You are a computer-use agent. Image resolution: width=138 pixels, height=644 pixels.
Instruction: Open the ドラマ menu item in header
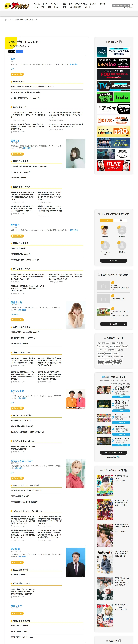click(x=45, y=4)
